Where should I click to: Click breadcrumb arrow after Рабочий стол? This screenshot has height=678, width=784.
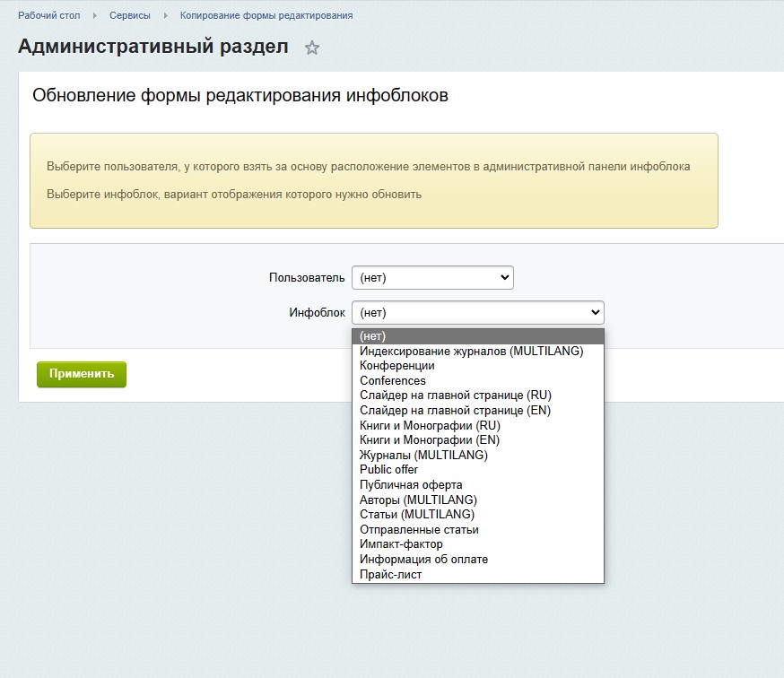click(x=95, y=15)
